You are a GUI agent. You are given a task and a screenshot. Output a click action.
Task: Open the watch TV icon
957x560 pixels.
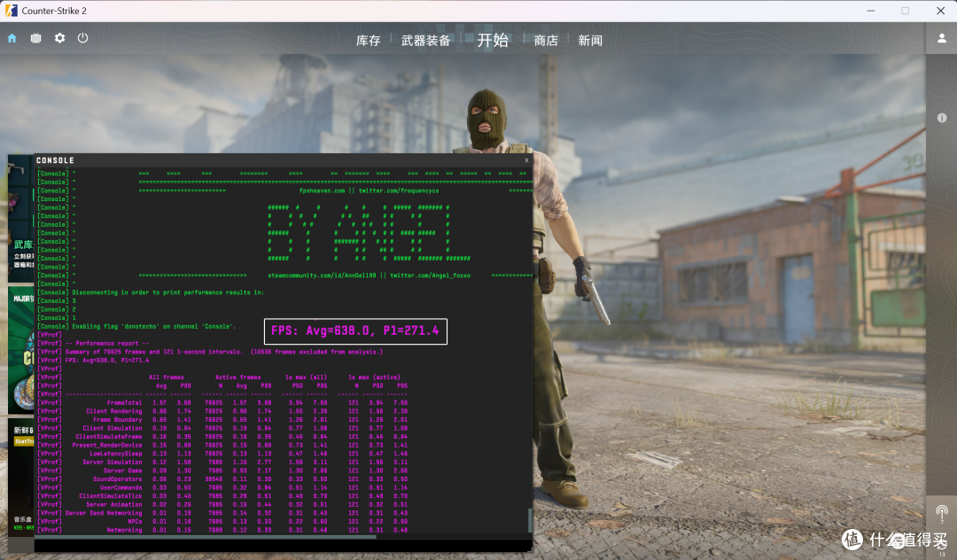click(x=36, y=38)
